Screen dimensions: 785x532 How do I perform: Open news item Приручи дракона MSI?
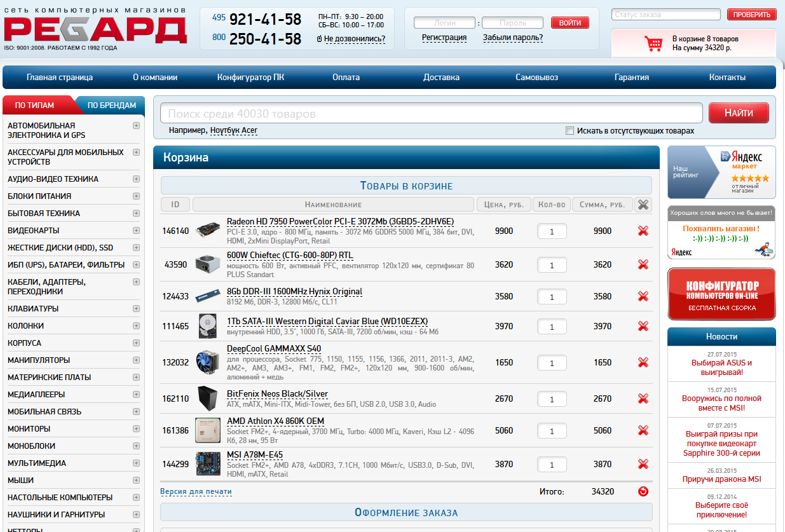click(721, 479)
